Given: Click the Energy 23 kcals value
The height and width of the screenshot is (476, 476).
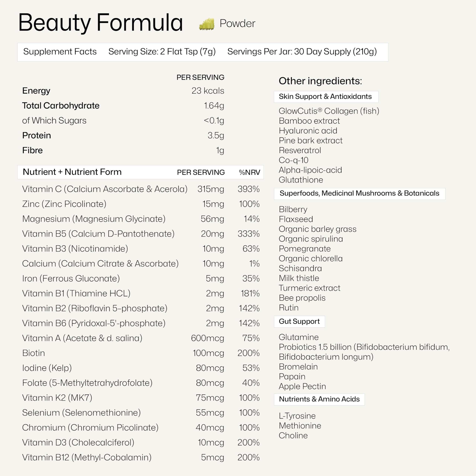Looking at the screenshot, I should pyautogui.click(x=208, y=91).
